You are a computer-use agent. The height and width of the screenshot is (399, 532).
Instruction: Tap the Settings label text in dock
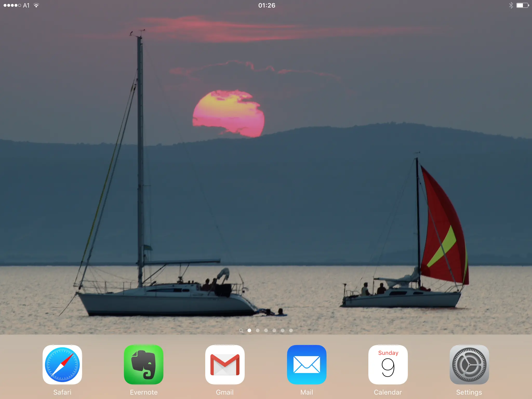click(469, 392)
